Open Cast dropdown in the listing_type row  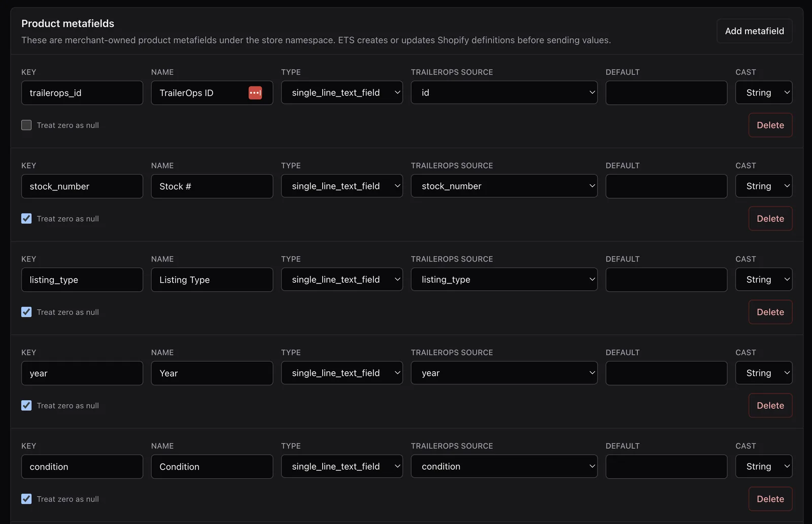[x=764, y=279]
